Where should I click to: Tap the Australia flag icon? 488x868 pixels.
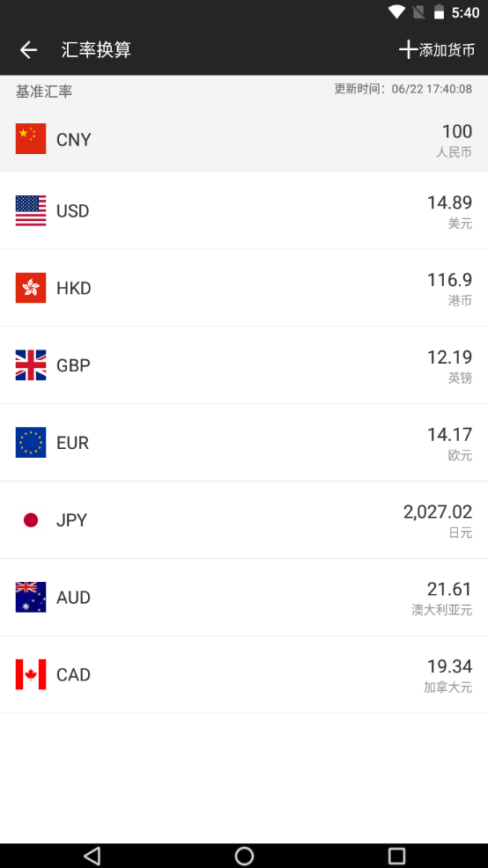pyautogui.click(x=31, y=598)
